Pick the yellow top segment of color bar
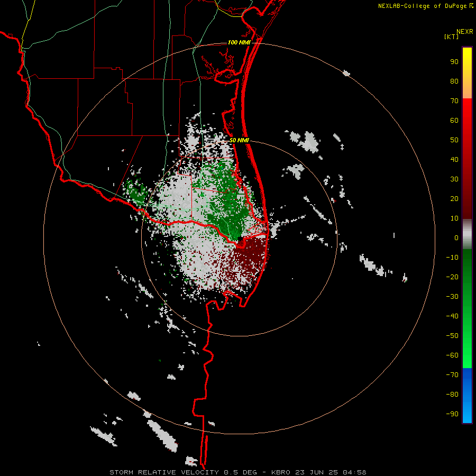The height and width of the screenshot is (476, 476). point(467,73)
